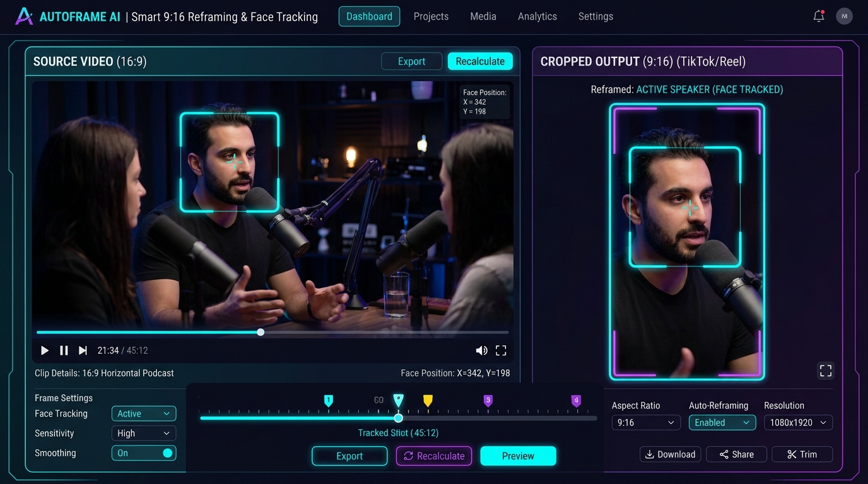Preview the tracked shot
This screenshot has height=484, width=868.
click(518, 456)
